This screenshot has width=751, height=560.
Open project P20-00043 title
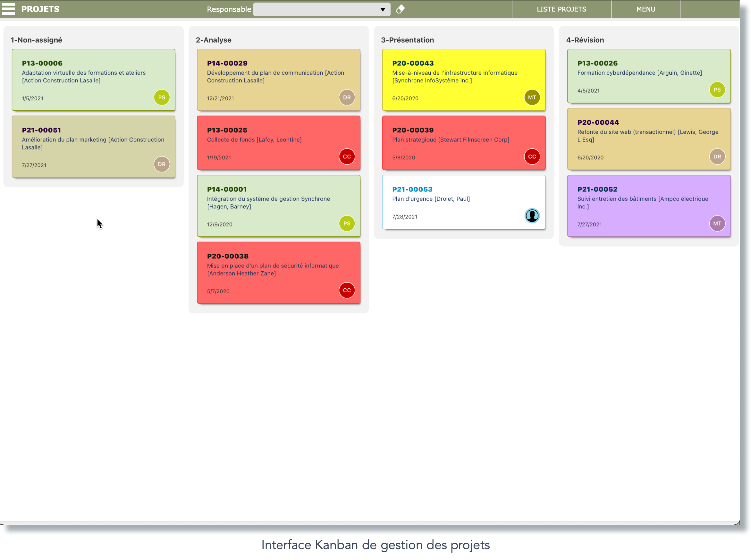pos(413,63)
